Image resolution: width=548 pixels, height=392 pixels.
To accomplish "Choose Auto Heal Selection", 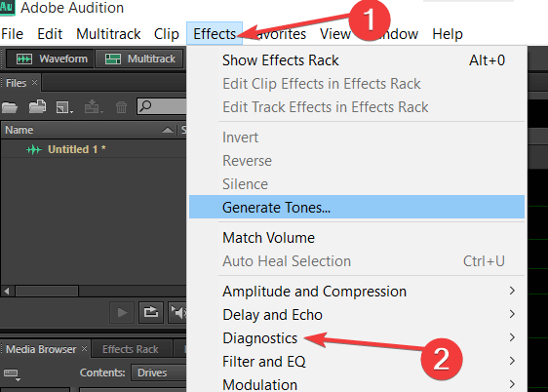I will pos(357,261).
